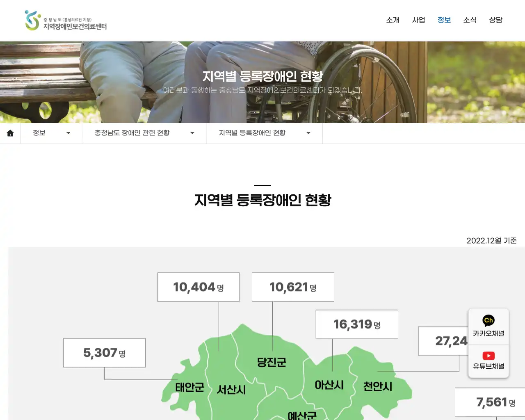
Task: Select 예산군 region on the map
Action: coord(302,415)
